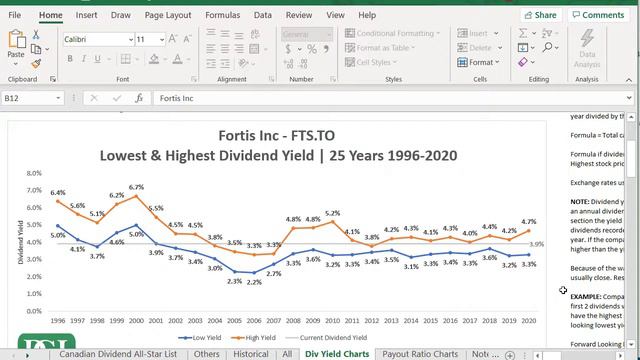Open the Cell Styles menu
The image size is (640, 360).
[x=371, y=62]
